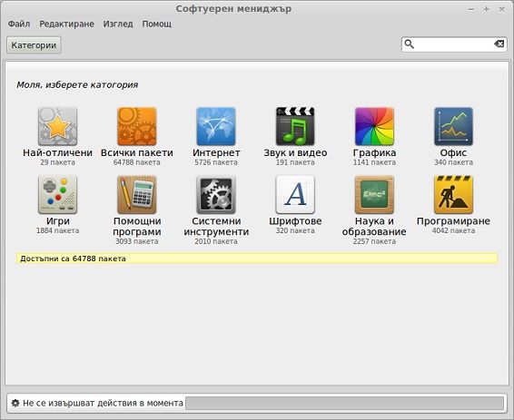Image resolution: width=514 pixels, height=420 pixels.
Task: Select the Помощни програми calculator icon
Action: pyautogui.click(x=137, y=194)
